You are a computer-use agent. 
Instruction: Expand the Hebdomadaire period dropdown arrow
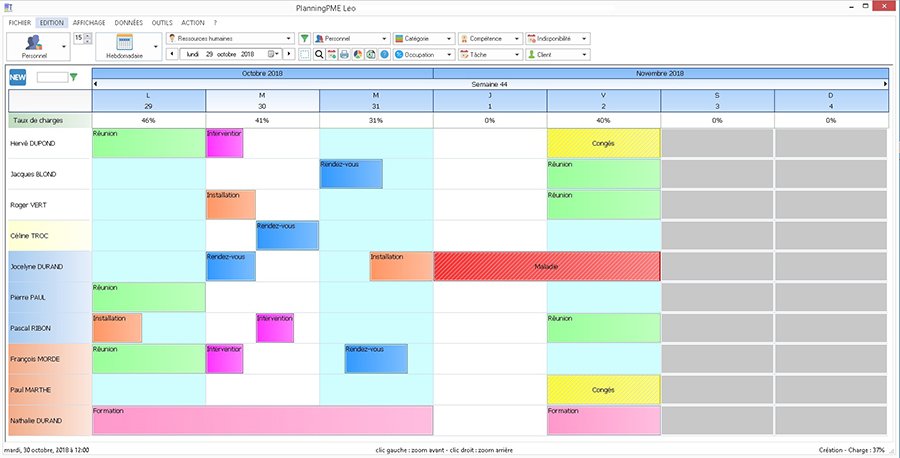[x=156, y=46]
